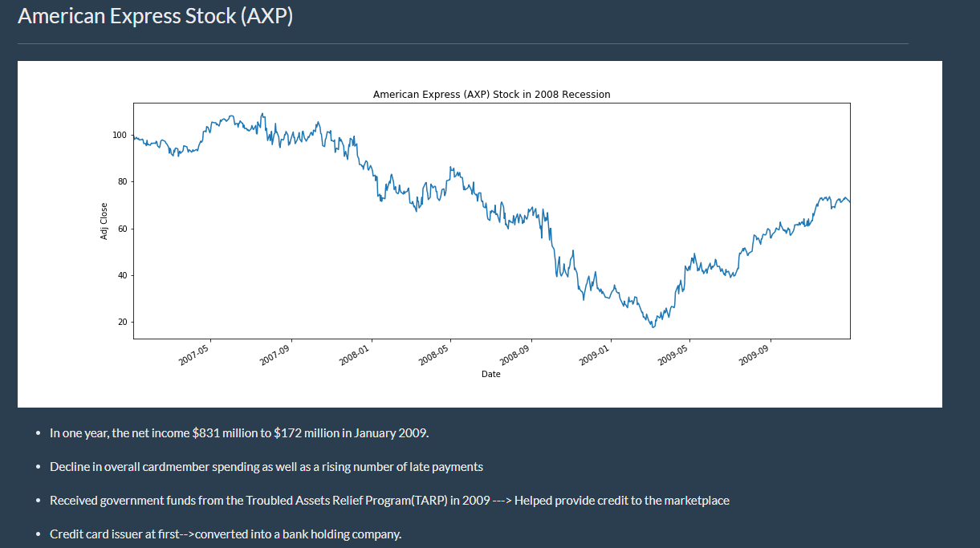Click the 'American Express Stock (AXP)' heading
The height and width of the screenshot is (548, 980).
pos(155,15)
